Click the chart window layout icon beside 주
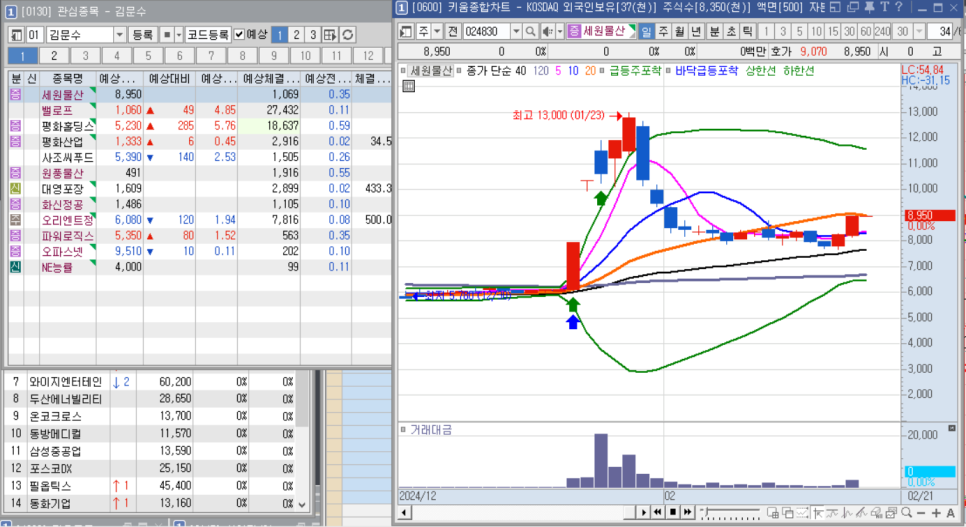The height and width of the screenshot is (527, 966). [406, 31]
